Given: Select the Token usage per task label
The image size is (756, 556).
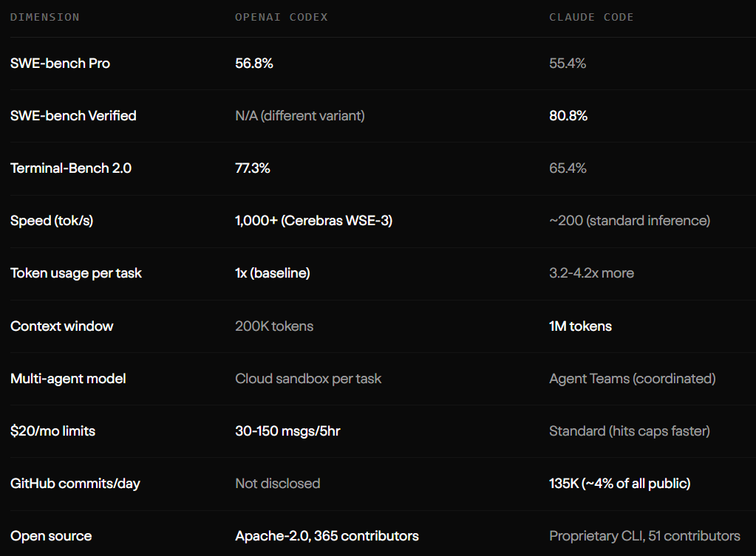Looking at the screenshot, I should click(76, 273).
